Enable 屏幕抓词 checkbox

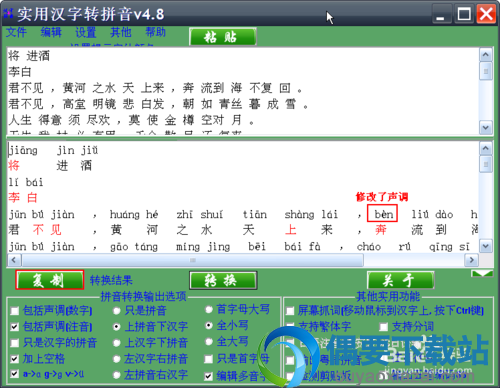click(290, 311)
